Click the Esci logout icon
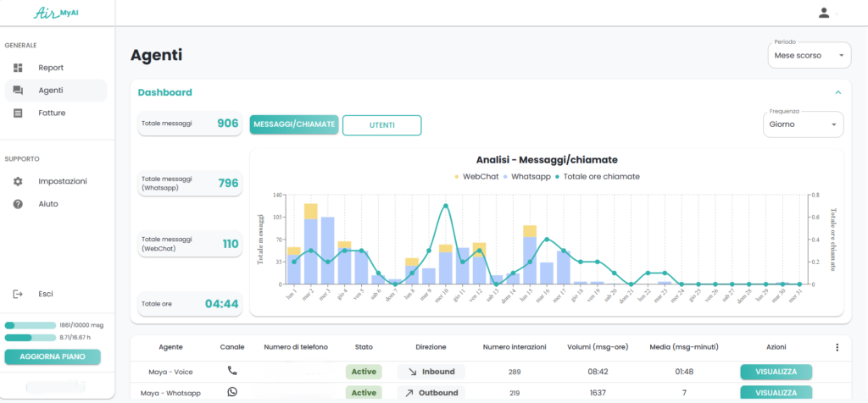 18,294
